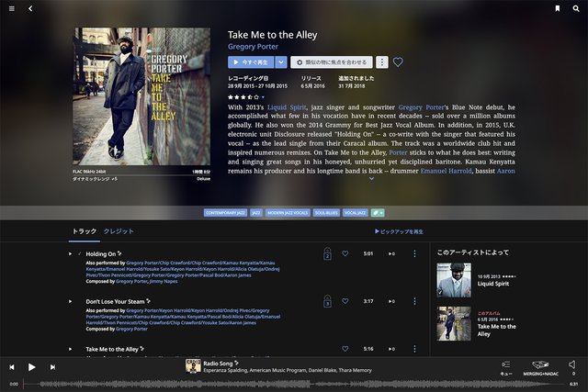Select the Vocal Jazz genre tag
Screen dimensions: 588x392
[x=355, y=213]
